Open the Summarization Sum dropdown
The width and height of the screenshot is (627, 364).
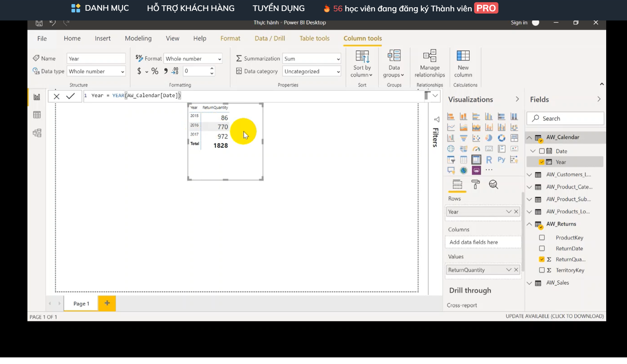pos(312,59)
